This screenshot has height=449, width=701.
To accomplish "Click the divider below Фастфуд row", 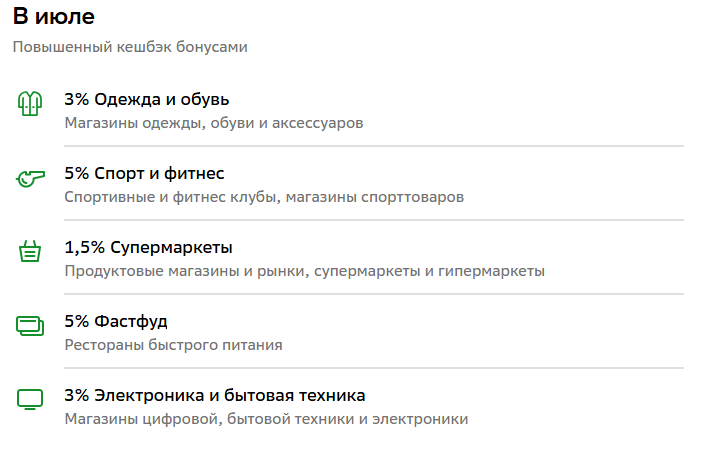I will click(x=374, y=368).
